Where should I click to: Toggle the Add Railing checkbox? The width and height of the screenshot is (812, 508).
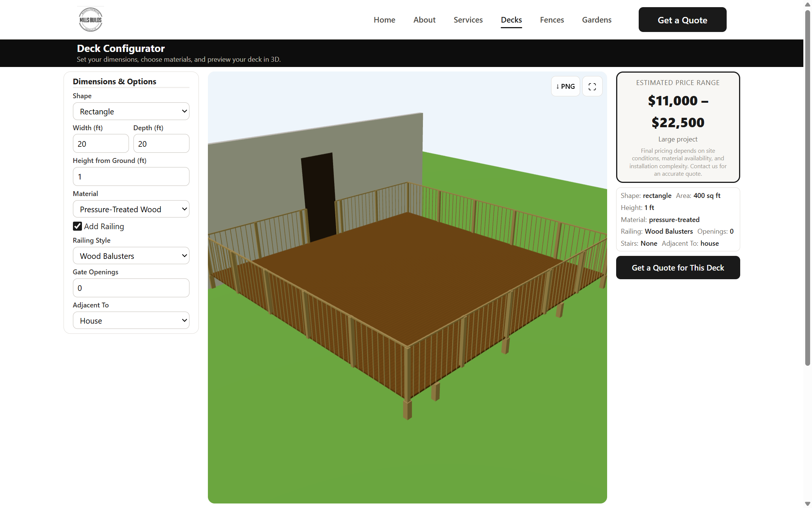pyautogui.click(x=77, y=226)
